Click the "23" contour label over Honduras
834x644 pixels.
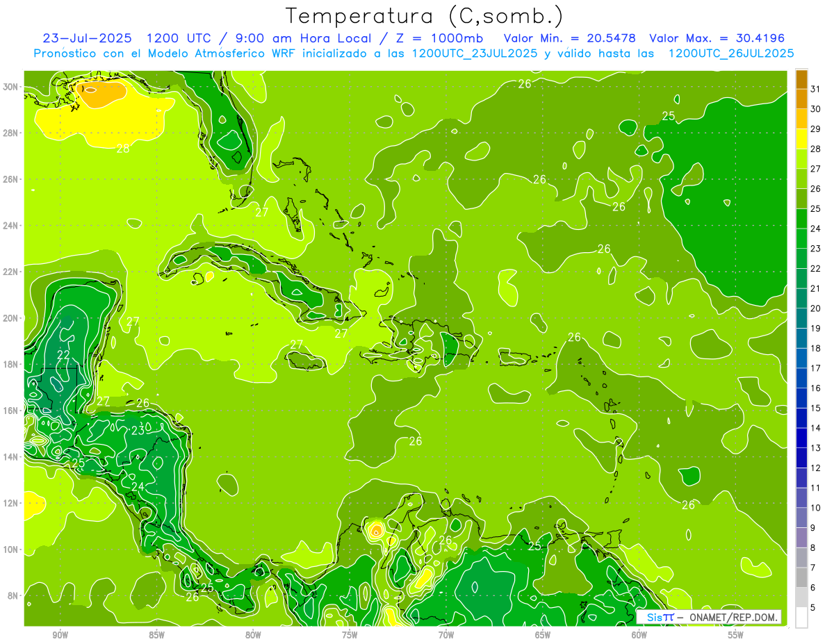tap(138, 430)
